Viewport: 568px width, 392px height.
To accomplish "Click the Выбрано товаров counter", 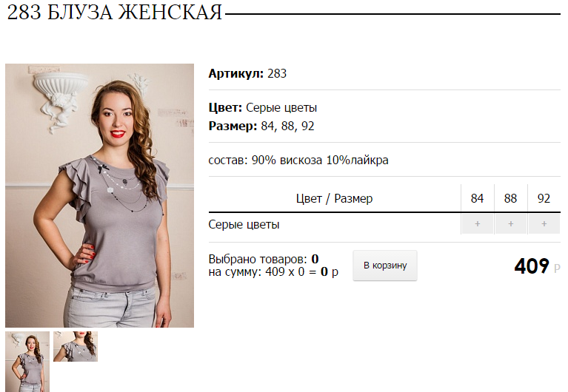I will tap(264, 259).
